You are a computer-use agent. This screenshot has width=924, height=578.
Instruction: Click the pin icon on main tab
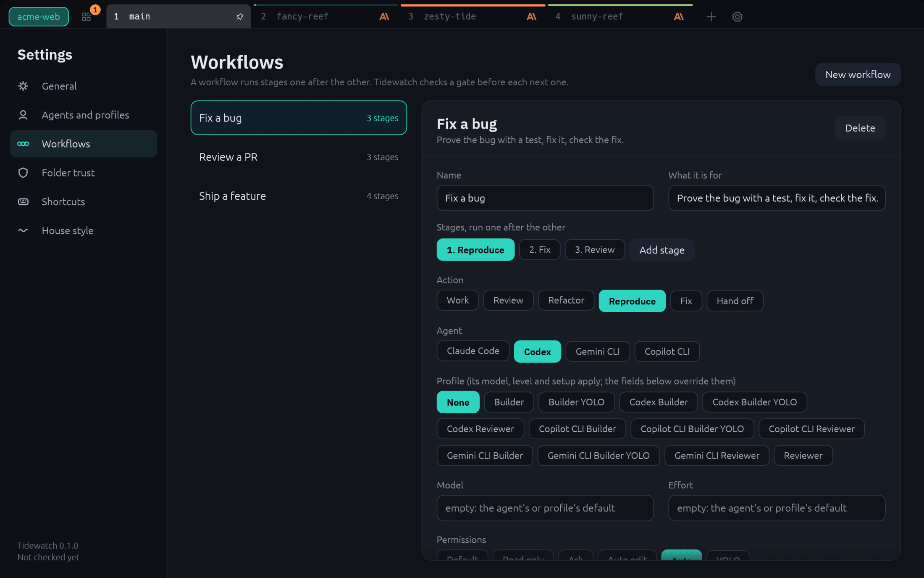point(239,16)
